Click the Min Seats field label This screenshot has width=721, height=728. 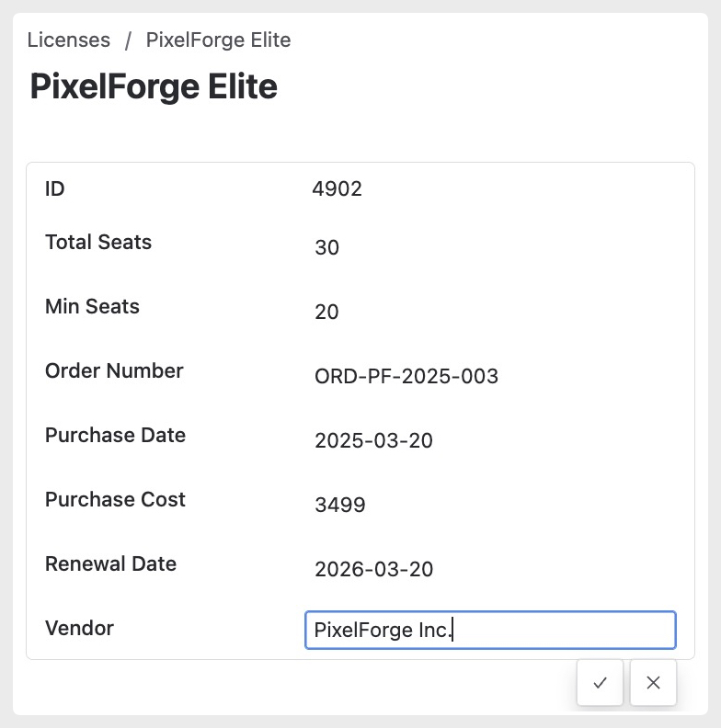pyautogui.click(x=92, y=307)
